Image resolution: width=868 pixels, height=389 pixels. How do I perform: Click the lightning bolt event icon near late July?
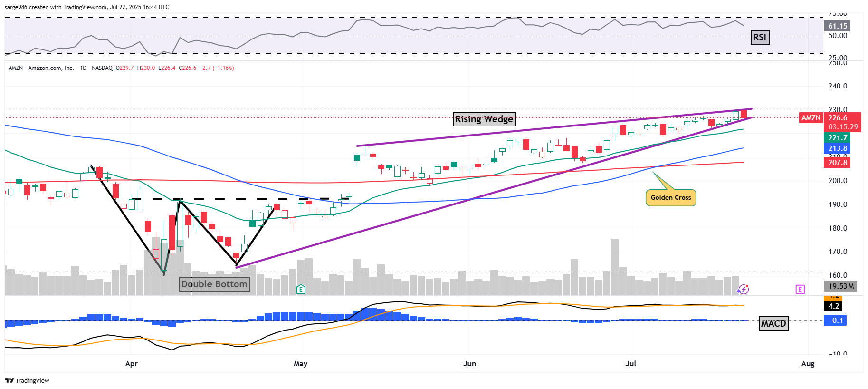[743, 289]
